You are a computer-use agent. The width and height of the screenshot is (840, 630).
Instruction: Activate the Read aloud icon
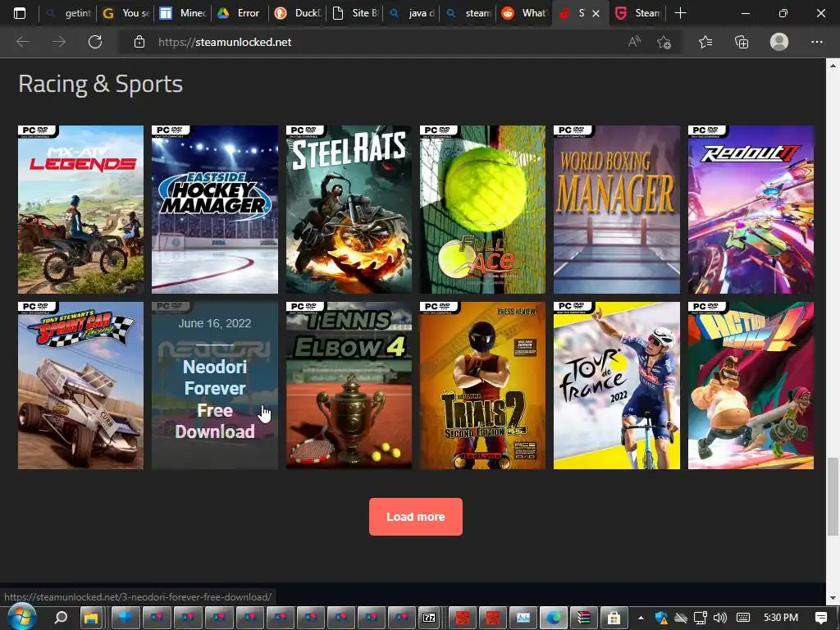pyautogui.click(x=634, y=42)
